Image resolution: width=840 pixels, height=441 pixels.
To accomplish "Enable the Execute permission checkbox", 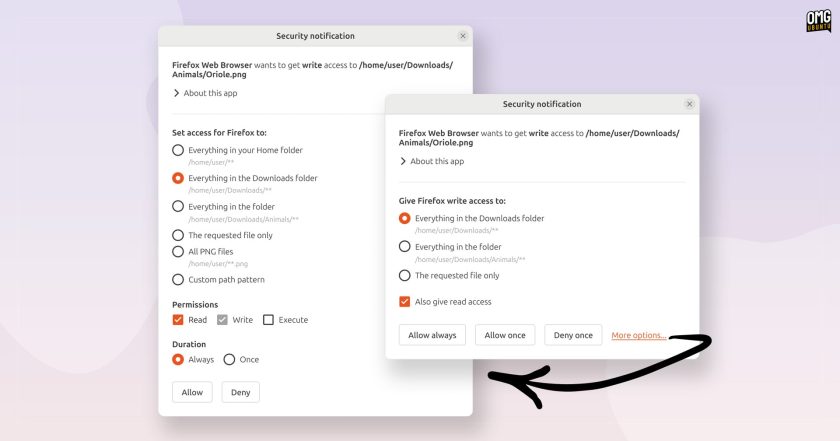I will pos(268,320).
